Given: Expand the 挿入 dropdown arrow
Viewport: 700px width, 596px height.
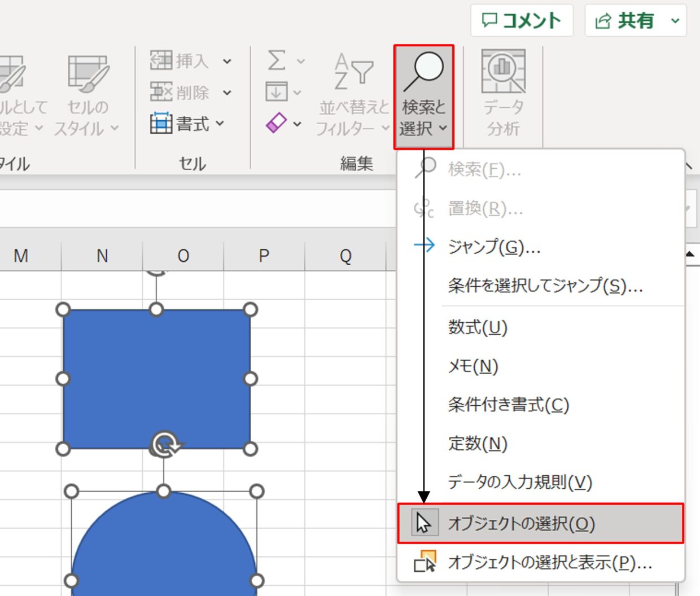Looking at the screenshot, I should (227, 61).
